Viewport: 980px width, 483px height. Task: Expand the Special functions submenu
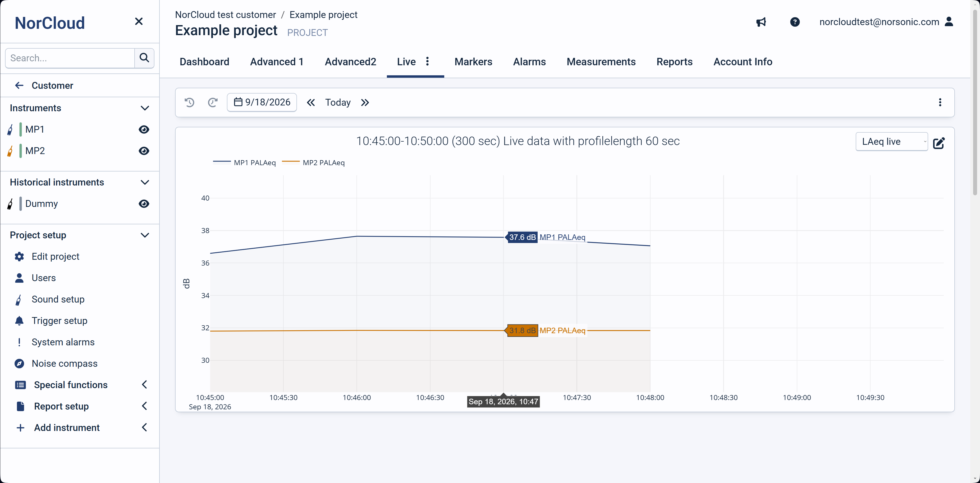pyautogui.click(x=144, y=384)
